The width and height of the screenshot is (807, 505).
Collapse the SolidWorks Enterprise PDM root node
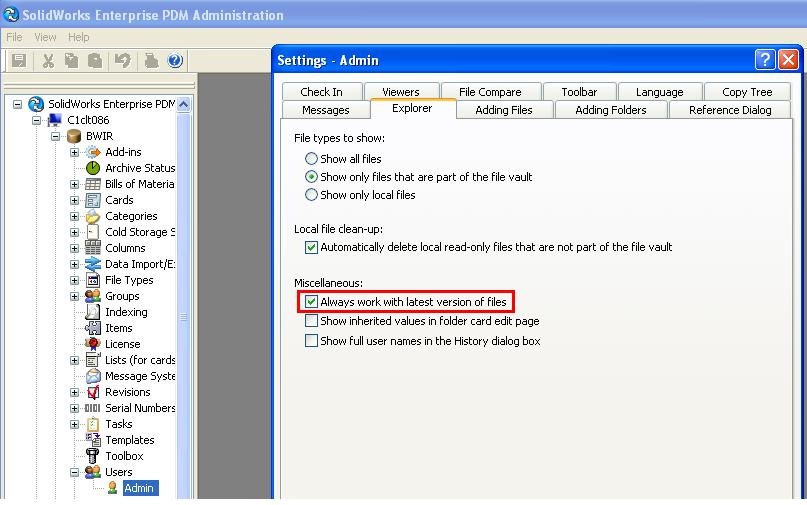pos(17,105)
